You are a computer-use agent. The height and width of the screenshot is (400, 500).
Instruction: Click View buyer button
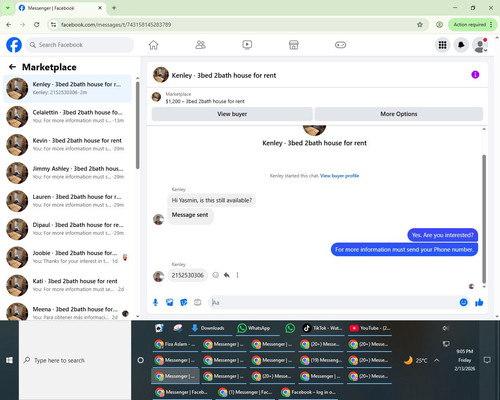point(232,114)
